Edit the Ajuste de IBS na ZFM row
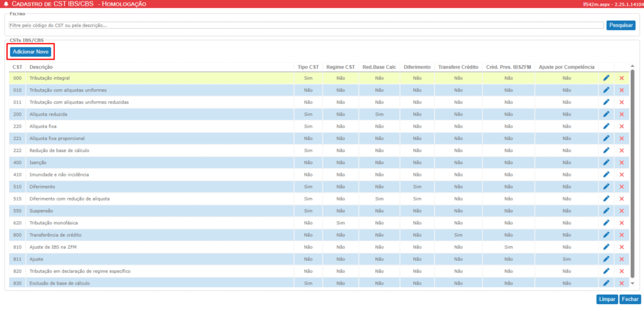Viewport: 644px width, 311px height. pyautogui.click(x=606, y=247)
